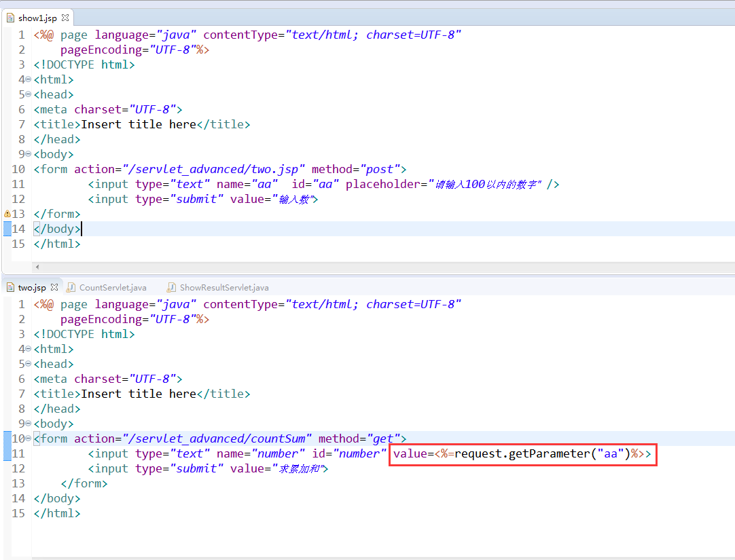The height and width of the screenshot is (560, 735).
Task: Collapse the form fold on line 10 of two.jsp
Action: point(28,438)
